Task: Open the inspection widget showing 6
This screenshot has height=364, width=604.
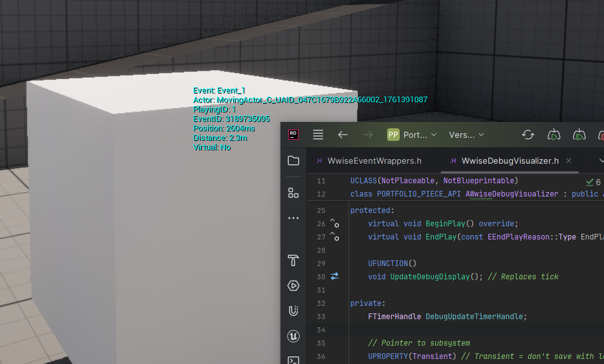Action: (593, 183)
